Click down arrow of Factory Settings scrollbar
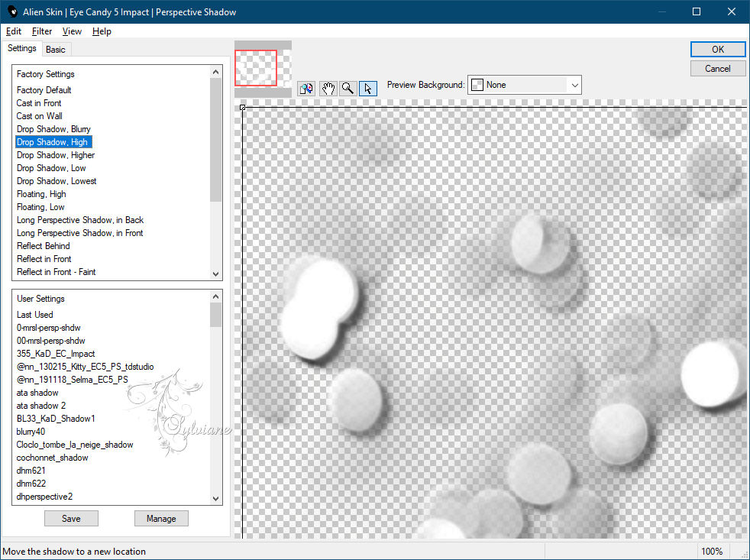750x560 pixels. [215, 274]
